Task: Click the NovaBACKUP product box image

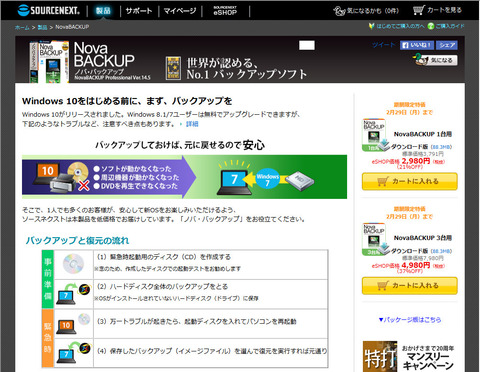Action: [x=49, y=62]
